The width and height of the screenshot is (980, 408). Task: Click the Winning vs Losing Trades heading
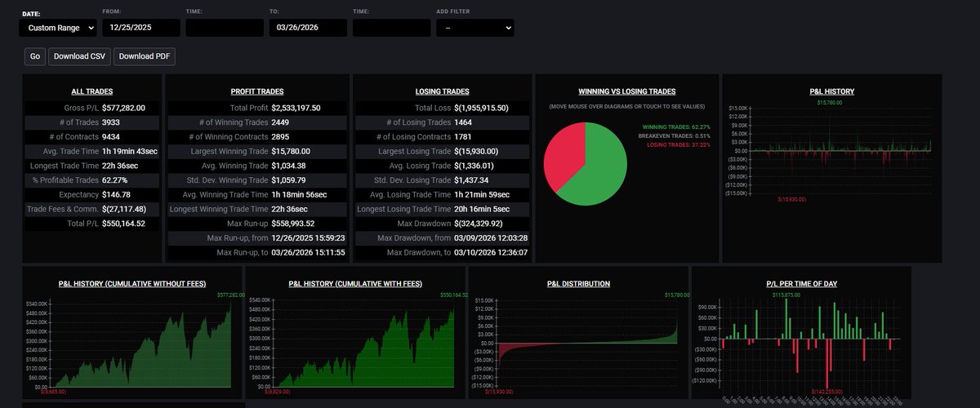626,91
